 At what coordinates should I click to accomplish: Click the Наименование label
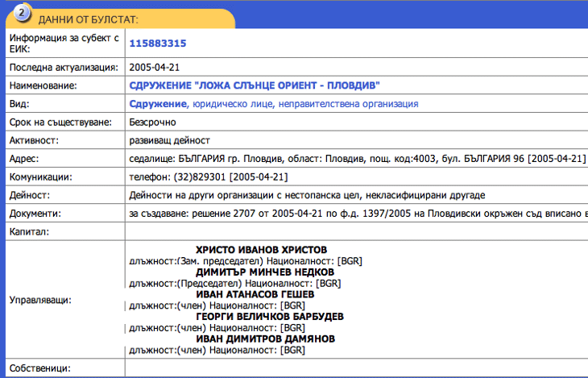tap(43, 85)
